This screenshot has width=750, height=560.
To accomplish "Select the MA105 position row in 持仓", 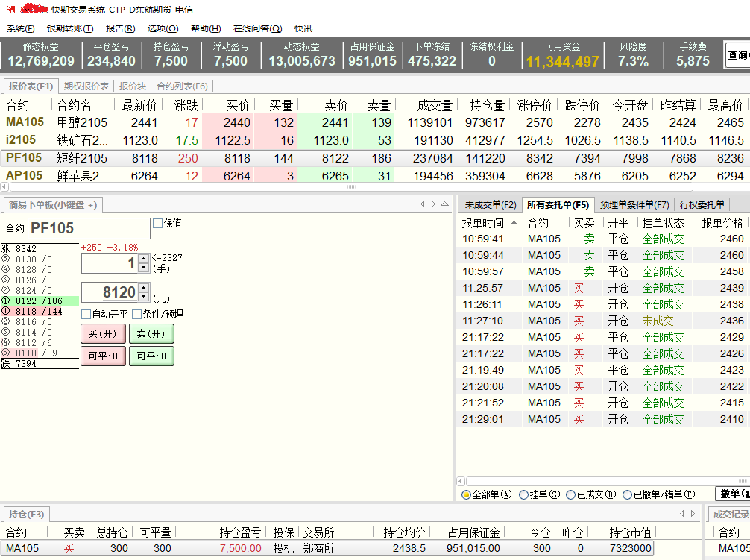I will 327,548.
